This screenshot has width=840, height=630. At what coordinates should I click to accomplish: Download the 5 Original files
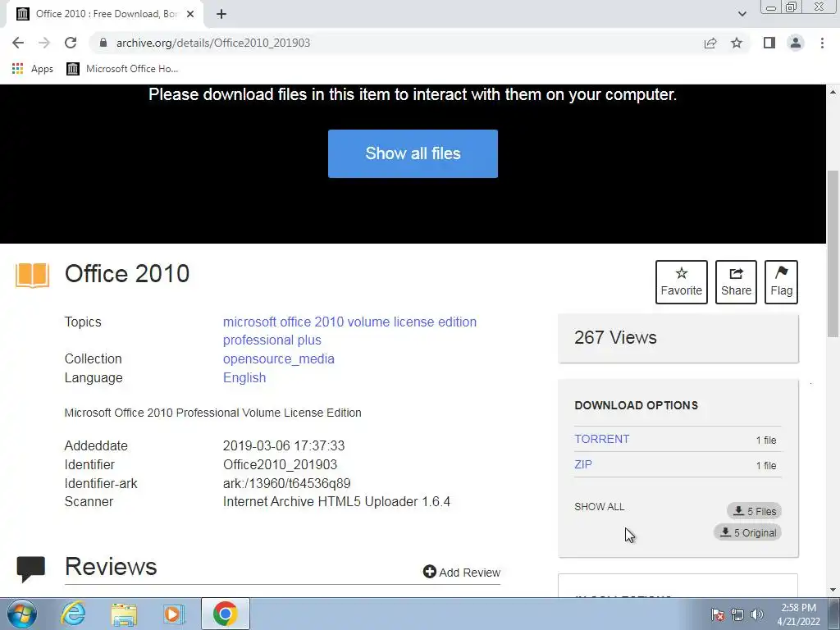(748, 532)
